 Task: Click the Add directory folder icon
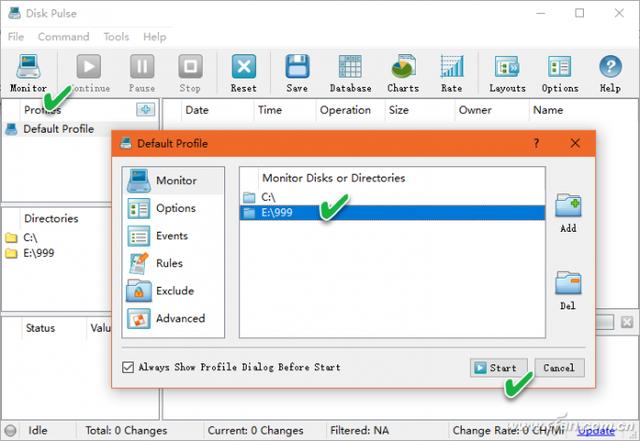[x=568, y=205]
